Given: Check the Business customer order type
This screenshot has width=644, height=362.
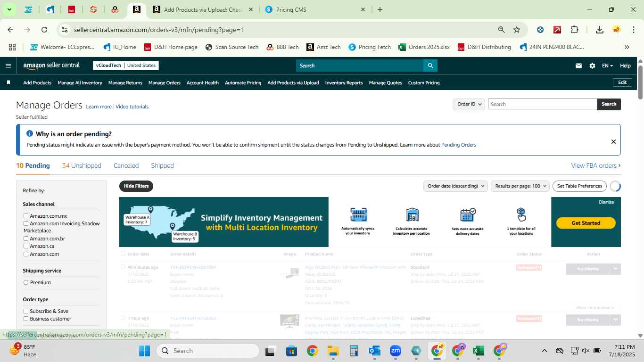Looking at the screenshot, I should [26, 319].
